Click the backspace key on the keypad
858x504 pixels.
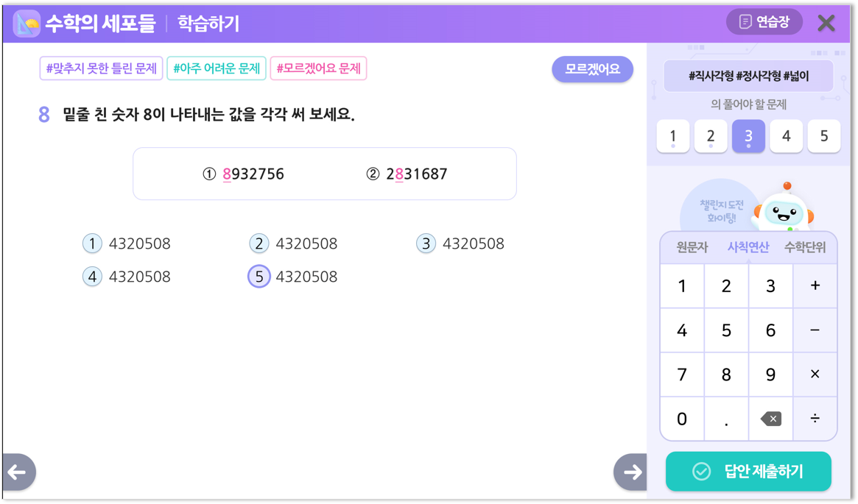770,419
